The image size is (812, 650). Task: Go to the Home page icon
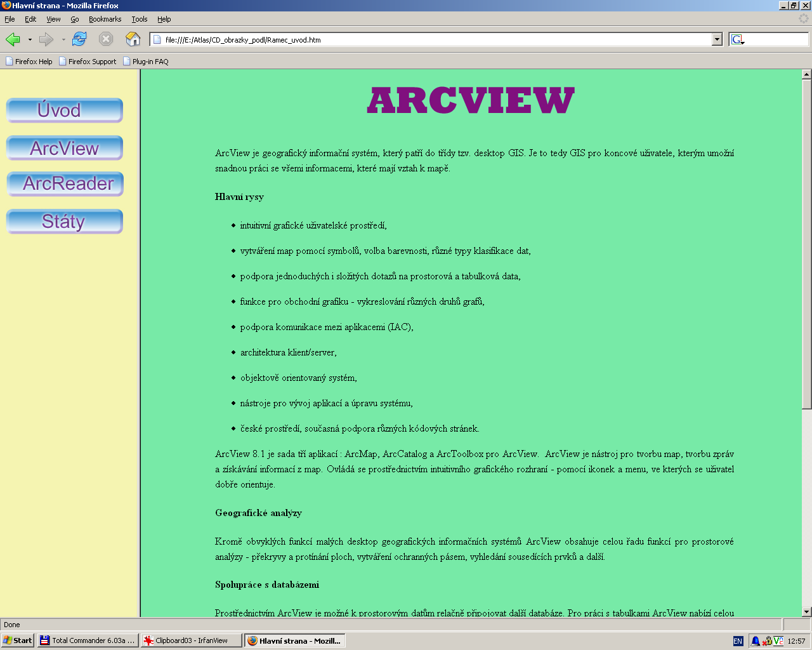[133, 39]
